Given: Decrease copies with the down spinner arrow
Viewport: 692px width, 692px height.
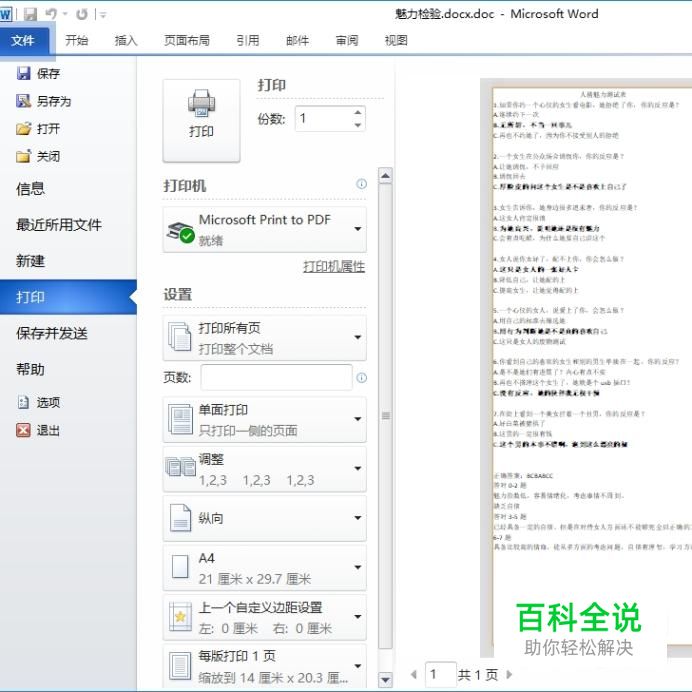Looking at the screenshot, I should [358, 125].
